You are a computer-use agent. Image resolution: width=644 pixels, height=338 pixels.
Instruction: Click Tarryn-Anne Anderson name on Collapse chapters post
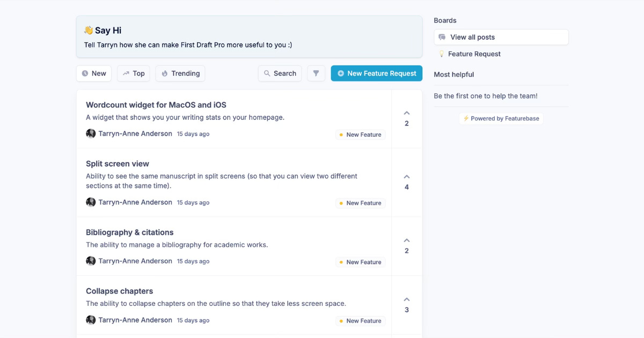135,320
